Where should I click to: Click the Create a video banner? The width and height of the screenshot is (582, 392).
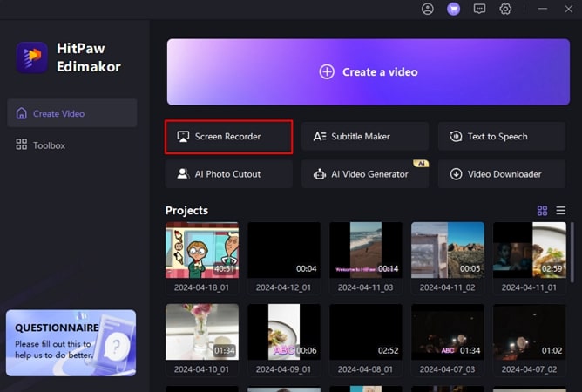pos(369,72)
